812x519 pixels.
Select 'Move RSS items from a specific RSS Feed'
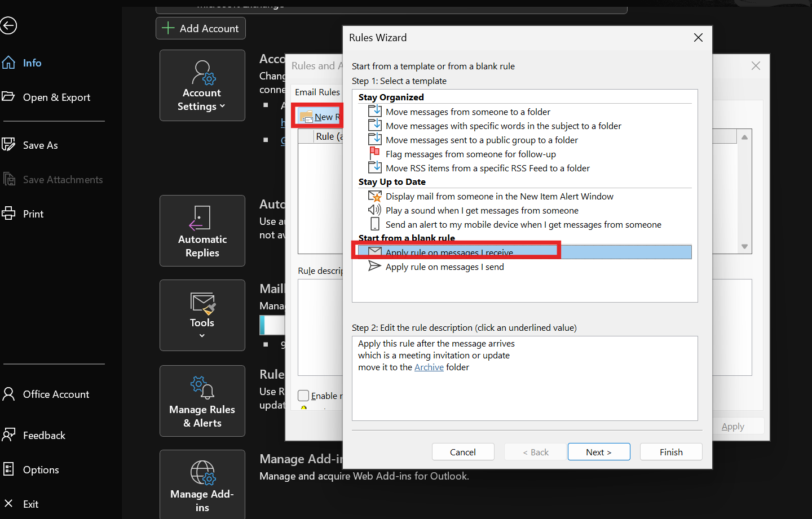click(x=488, y=168)
